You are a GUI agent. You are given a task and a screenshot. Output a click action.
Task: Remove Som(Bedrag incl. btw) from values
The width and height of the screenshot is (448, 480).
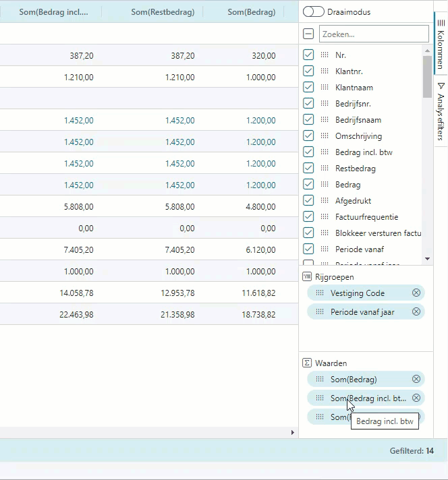coord(416,398)
